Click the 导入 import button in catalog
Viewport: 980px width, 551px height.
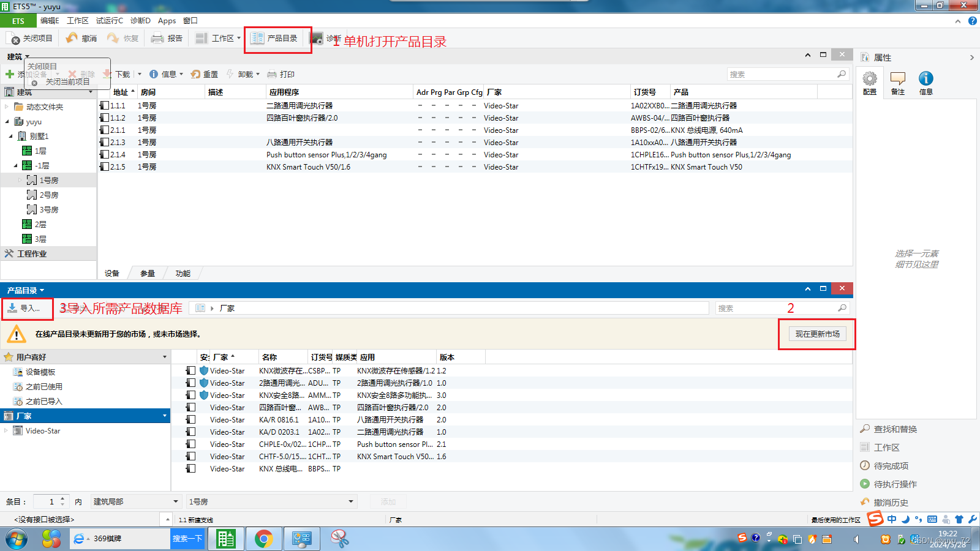click(24, 308)
